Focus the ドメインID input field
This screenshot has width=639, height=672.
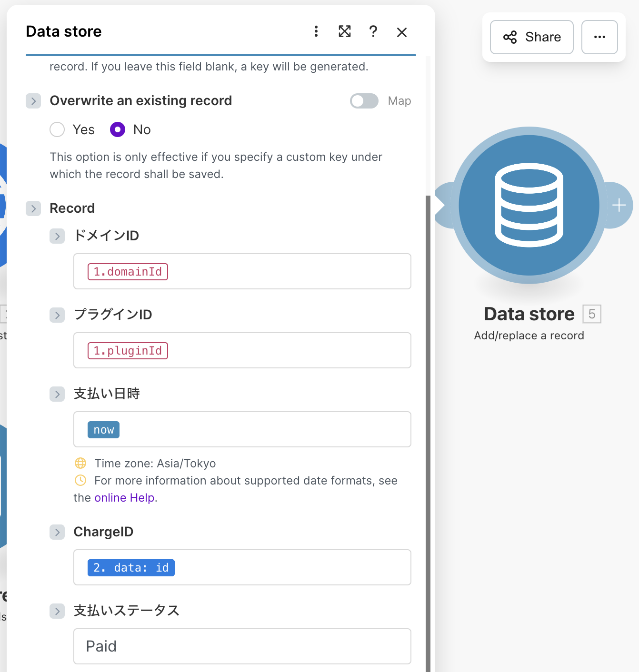pyautogui.click(x=242, y=271)
